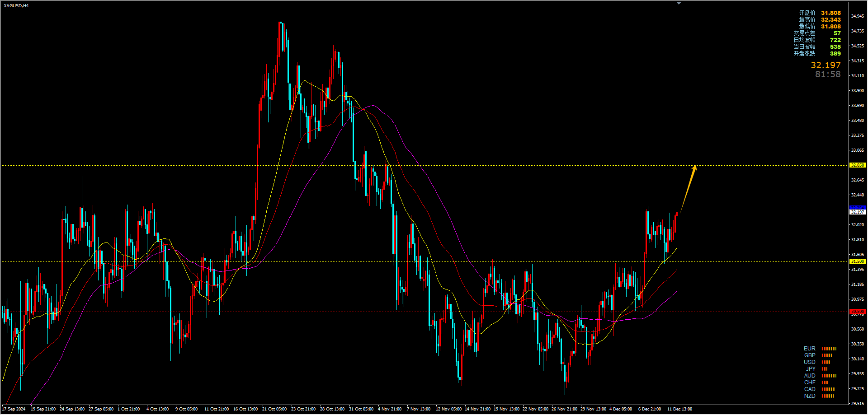This screenshot has height=415, width=868.
Task: Select the 开盘价 label in info panel
Action: point(807,13)
